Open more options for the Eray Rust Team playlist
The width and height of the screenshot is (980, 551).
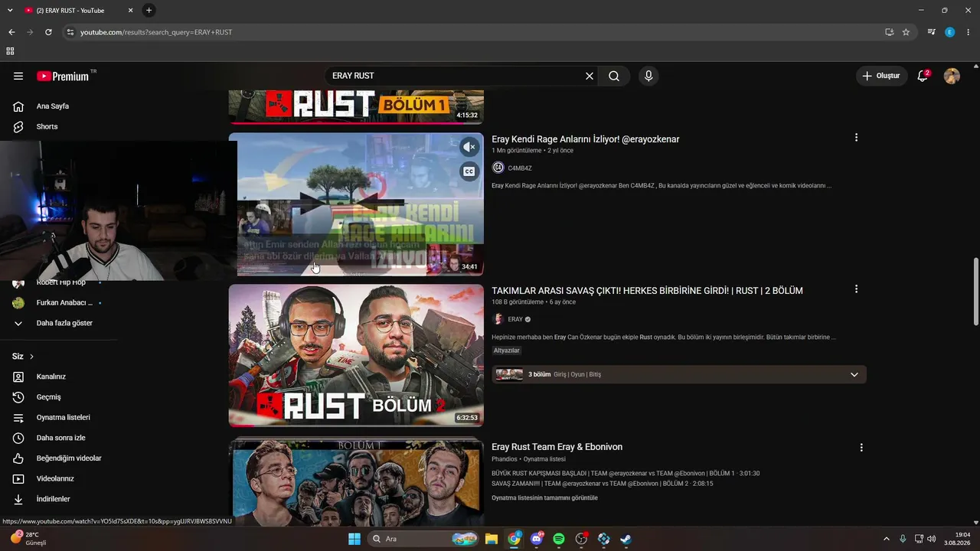861,448
